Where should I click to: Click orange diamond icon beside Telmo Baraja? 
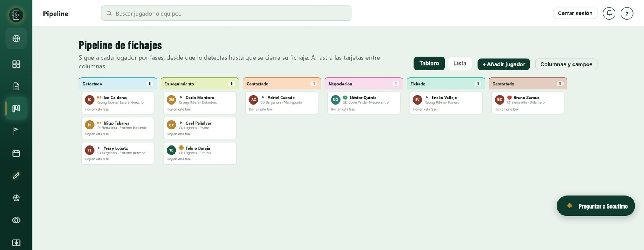click(x=181, y=148)
